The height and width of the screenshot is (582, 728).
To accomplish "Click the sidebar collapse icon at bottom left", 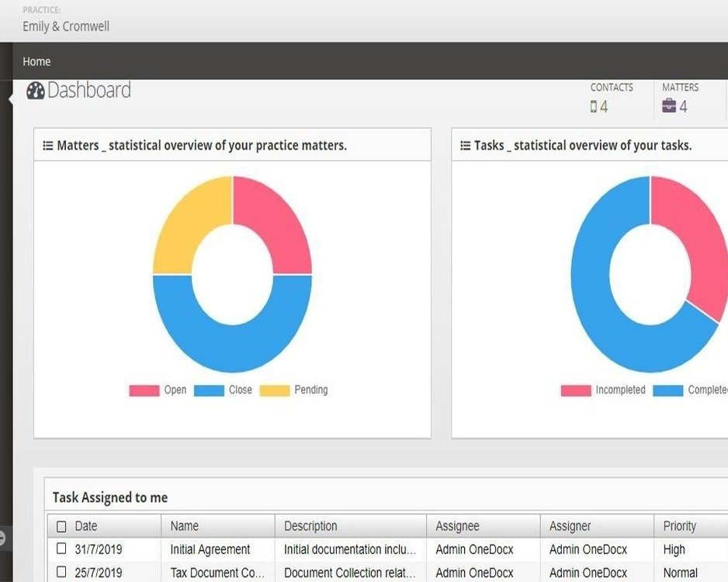I will pos(2,537).
